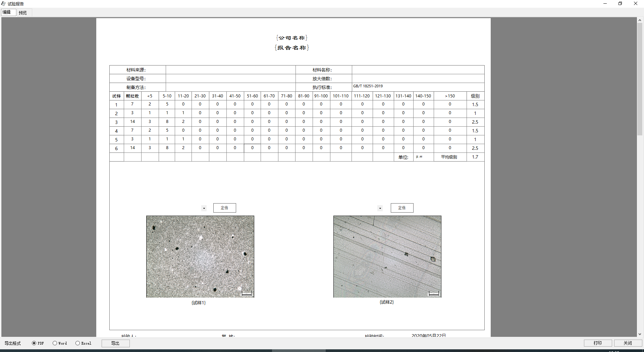
Task: Open the dropdown above the 试样1 image
Action: (204, 208)
